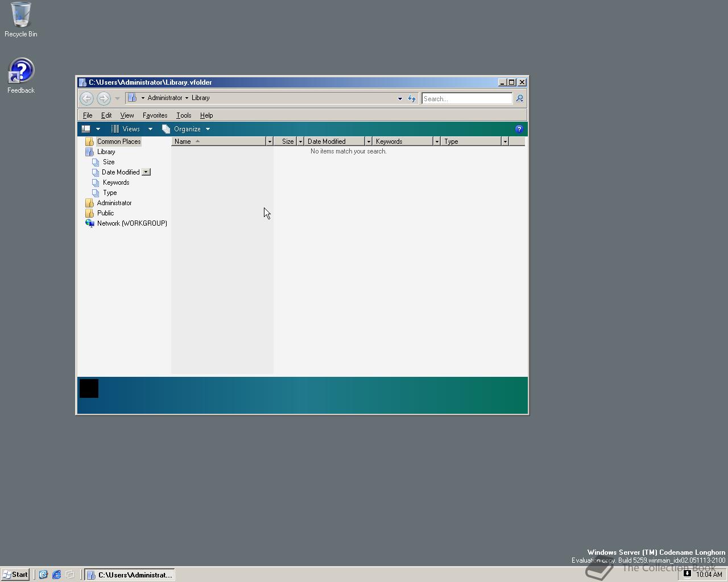Select Date Modified under Library
Image resolution: width=728 pixels, height=582 pixels.
tap(121, 172)
